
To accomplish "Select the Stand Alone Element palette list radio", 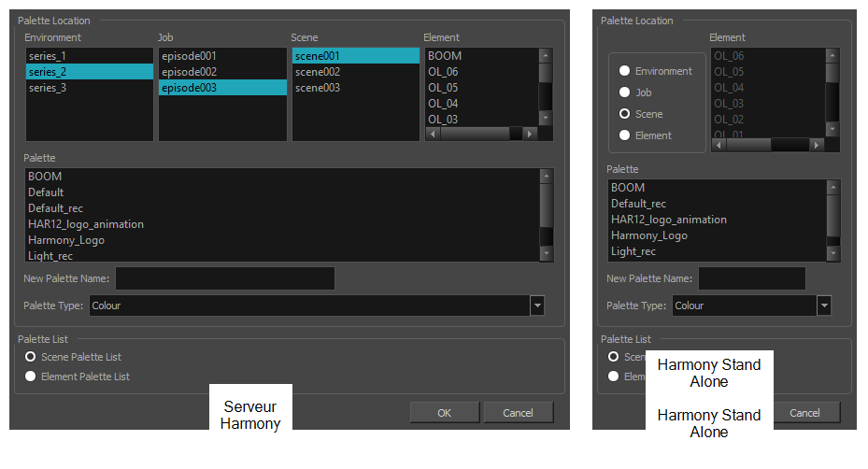I will point(613,377).
